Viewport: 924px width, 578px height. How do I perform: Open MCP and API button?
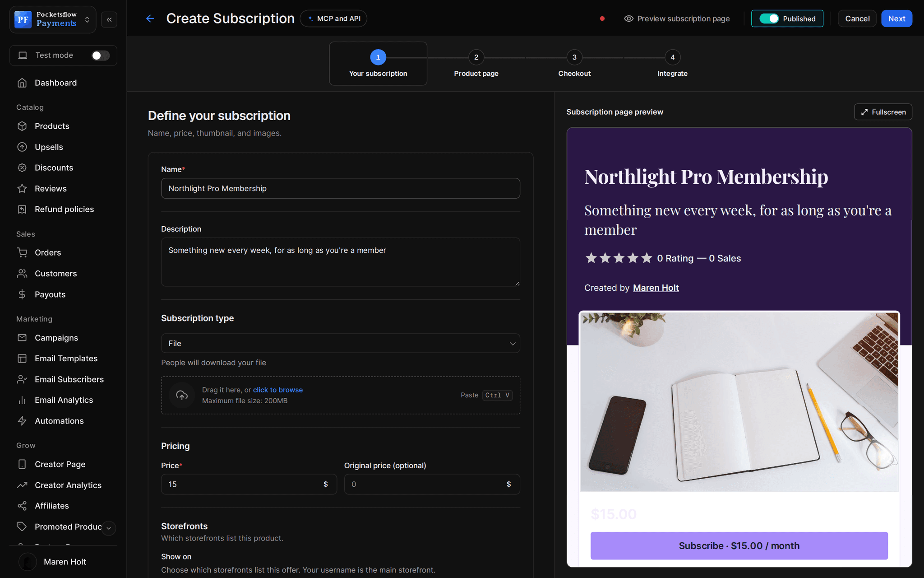tap(333, 19)
